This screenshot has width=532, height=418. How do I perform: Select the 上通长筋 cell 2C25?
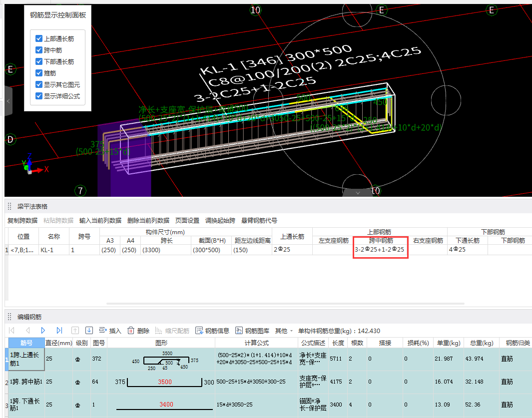pyautogui.click(x=292, y=249)
